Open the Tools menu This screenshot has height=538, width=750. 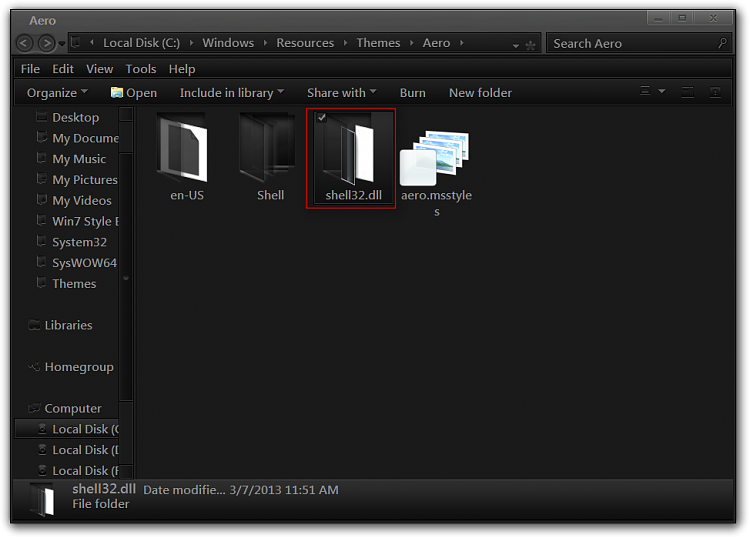[141, 69]
